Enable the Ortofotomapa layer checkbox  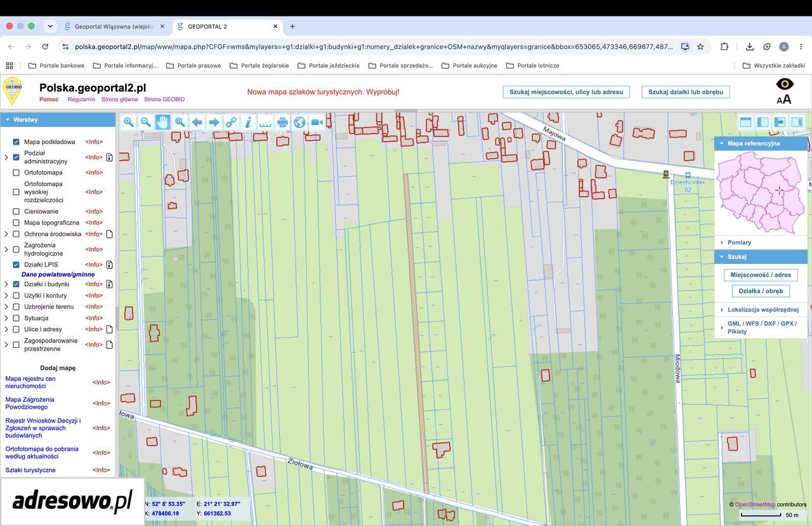pyautogui.click(x=16, y=173)
